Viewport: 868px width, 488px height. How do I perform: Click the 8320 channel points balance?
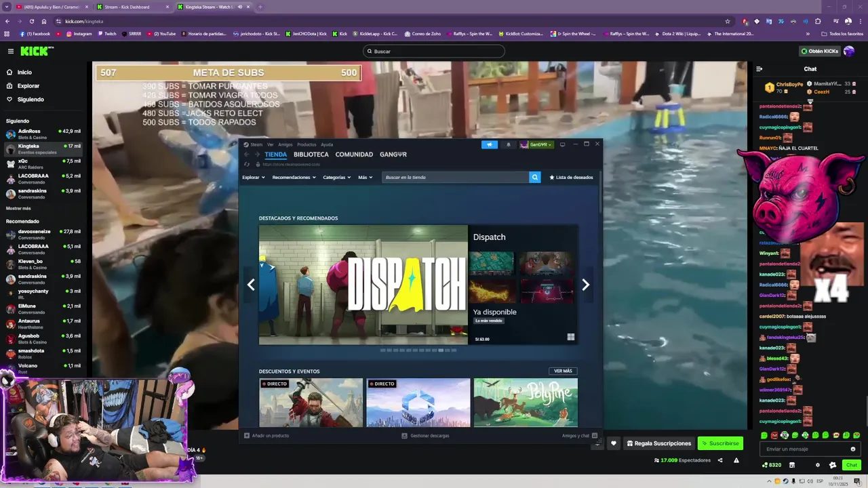point(772,465)
